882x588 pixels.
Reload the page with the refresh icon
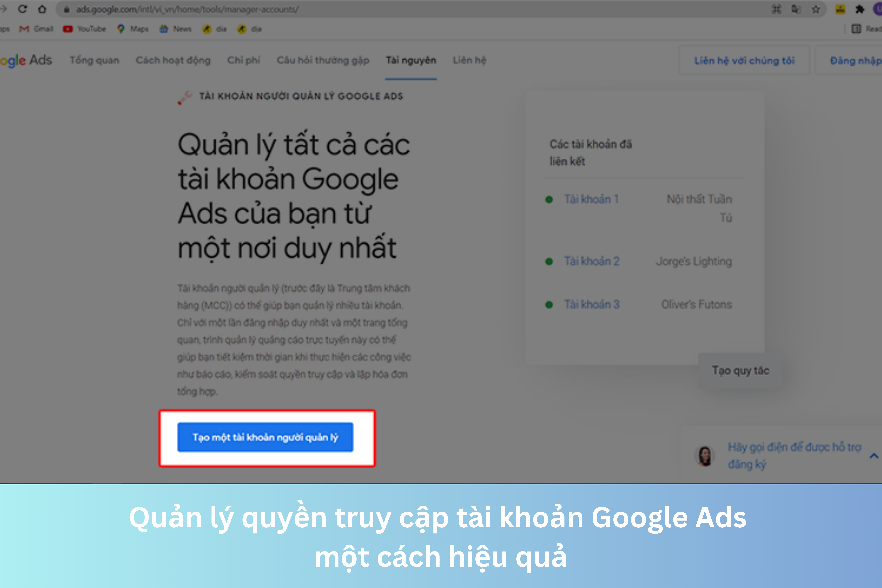(x=22, y=9)
